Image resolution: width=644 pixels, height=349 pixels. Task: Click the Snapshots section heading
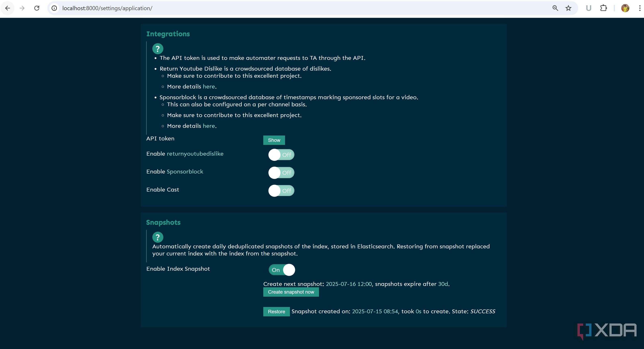(163, 222)
